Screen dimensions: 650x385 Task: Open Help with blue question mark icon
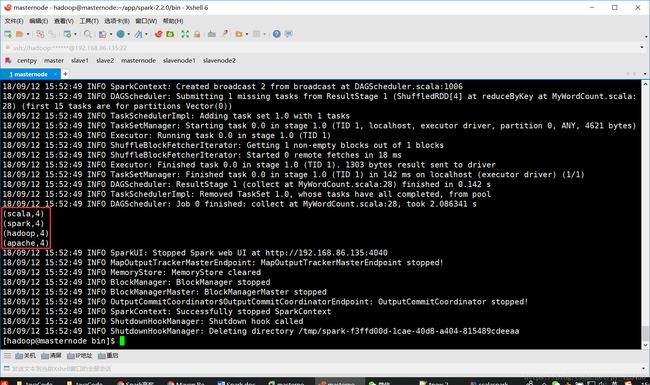coord(276,34)
